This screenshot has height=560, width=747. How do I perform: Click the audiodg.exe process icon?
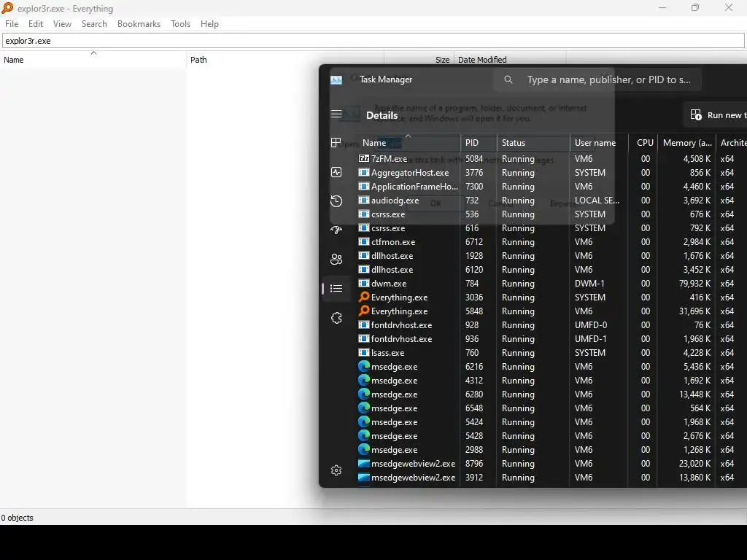coord(364,200)
